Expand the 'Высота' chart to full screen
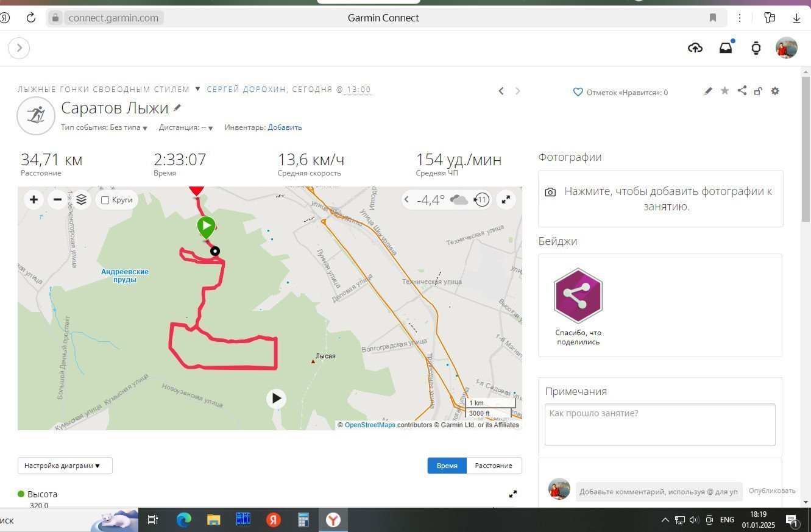 coord(513,494)
